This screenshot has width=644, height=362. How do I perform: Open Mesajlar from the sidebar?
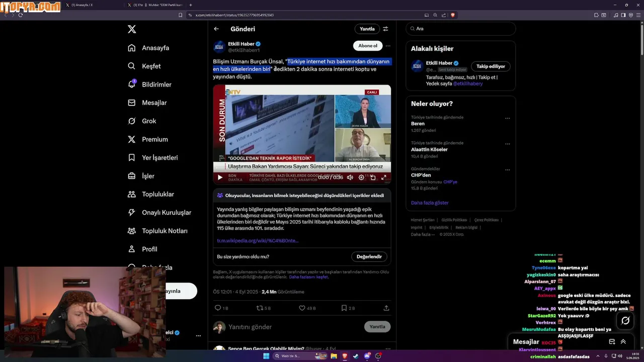tap(147, 103)
